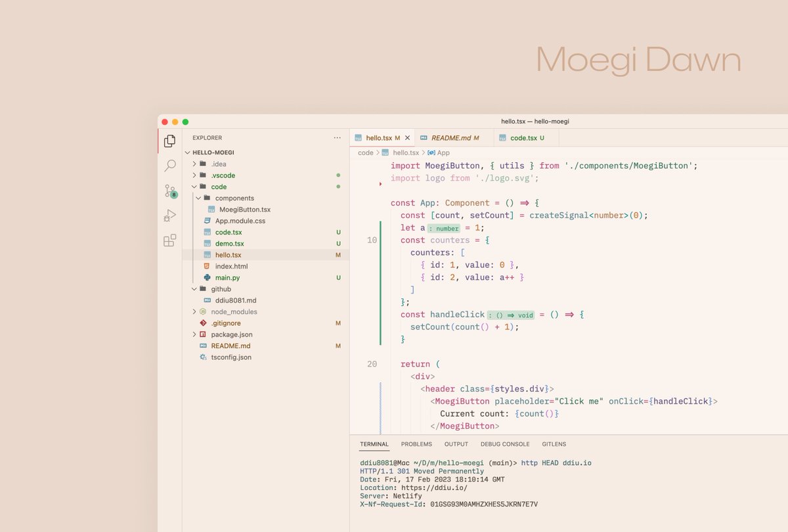Screen dimensions: 788x532
Task: Click the '() ⇒ void' inlay hint
Action: [512, 315]
